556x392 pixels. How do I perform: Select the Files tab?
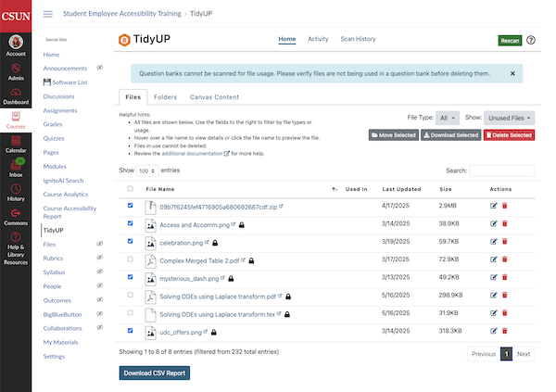tap(133, 97)
